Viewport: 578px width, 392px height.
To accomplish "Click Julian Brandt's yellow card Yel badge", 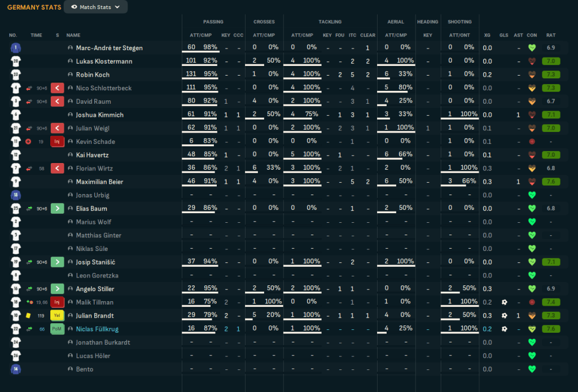I will 57,316.
